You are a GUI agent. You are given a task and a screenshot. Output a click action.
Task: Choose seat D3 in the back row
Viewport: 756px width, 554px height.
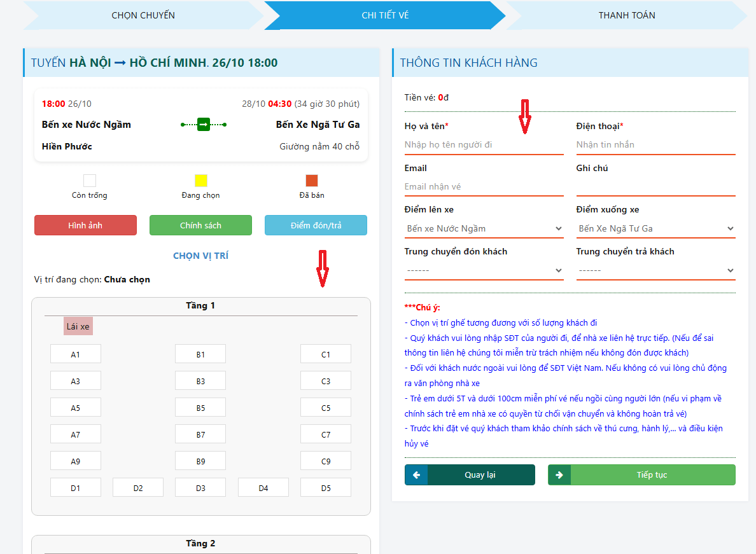[x=200, y=488]
